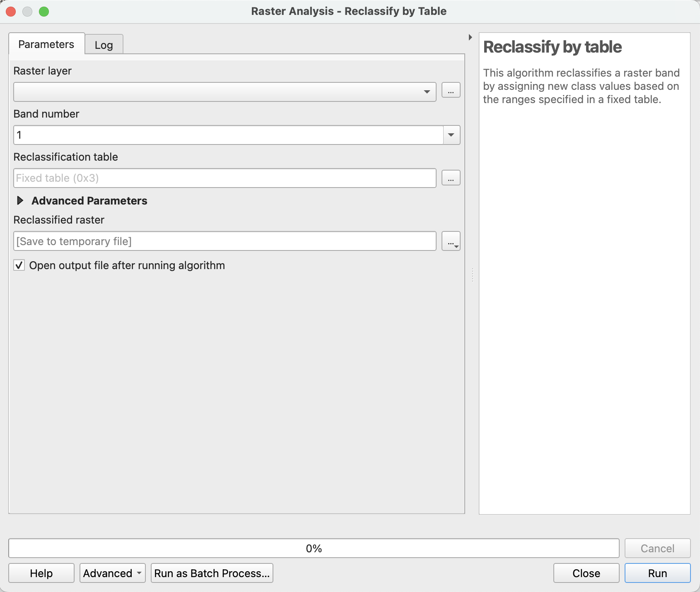Collapse the help panel arrow
The width and height of the screenshot is (700, 592).
tap(470, 37)
